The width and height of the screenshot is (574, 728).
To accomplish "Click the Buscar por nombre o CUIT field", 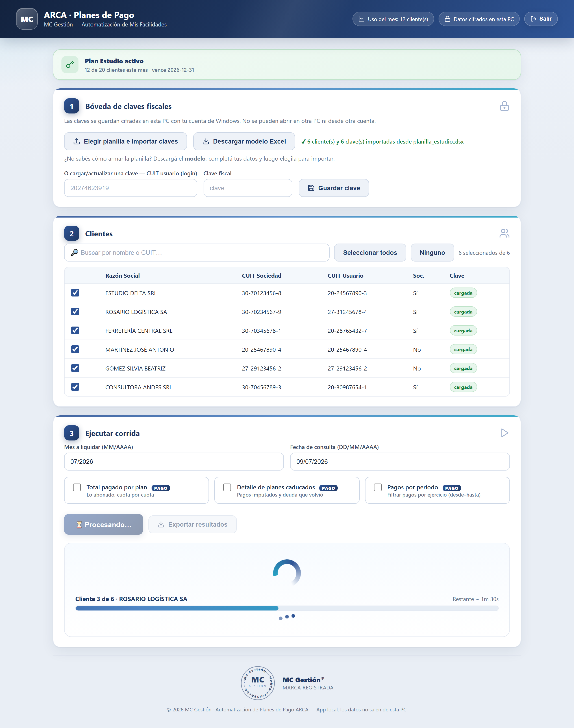I will pyautogui.click(x=197, y=253).
